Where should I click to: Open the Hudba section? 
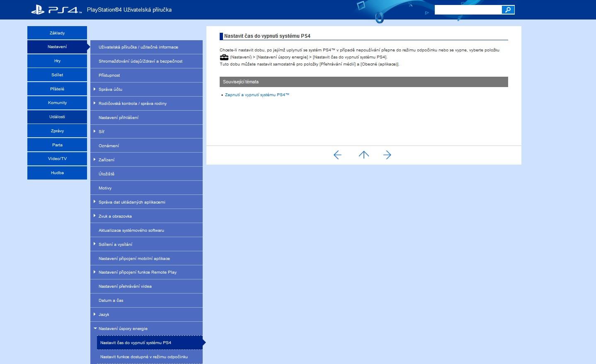[57, 173]
